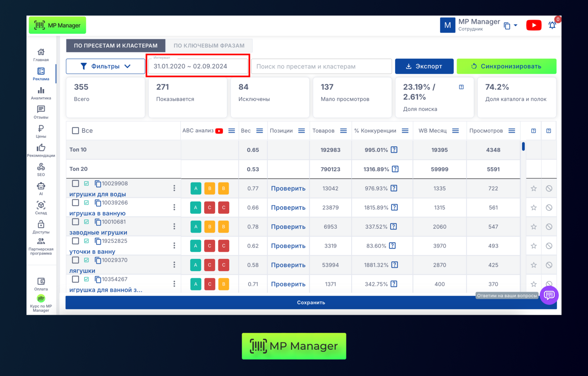Exclude the игрушка в ванную row
The width and height of the screenshot is (588, 376).
549,208
